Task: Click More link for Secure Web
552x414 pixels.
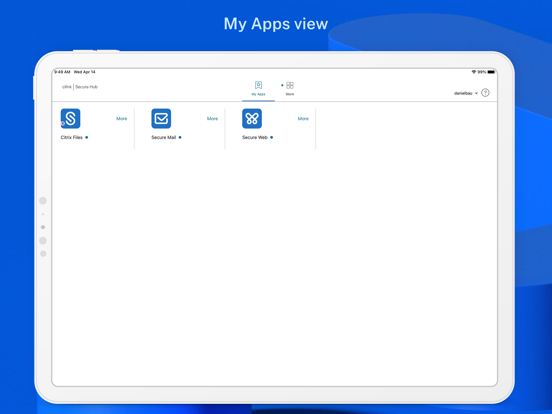Action: pos(303,119)
